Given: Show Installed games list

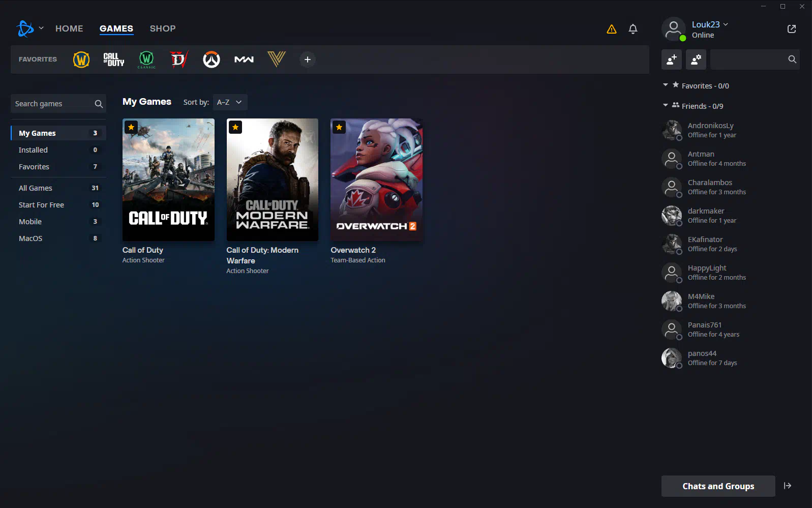Looking at the screenshot, I should [58, 150].
